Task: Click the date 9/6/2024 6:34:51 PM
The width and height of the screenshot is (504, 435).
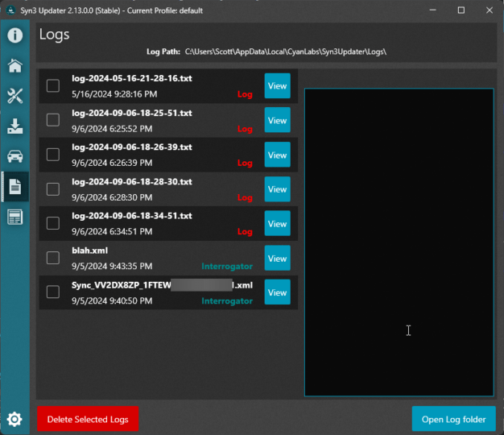Action: pyautogui.click(x=112, y=232)
